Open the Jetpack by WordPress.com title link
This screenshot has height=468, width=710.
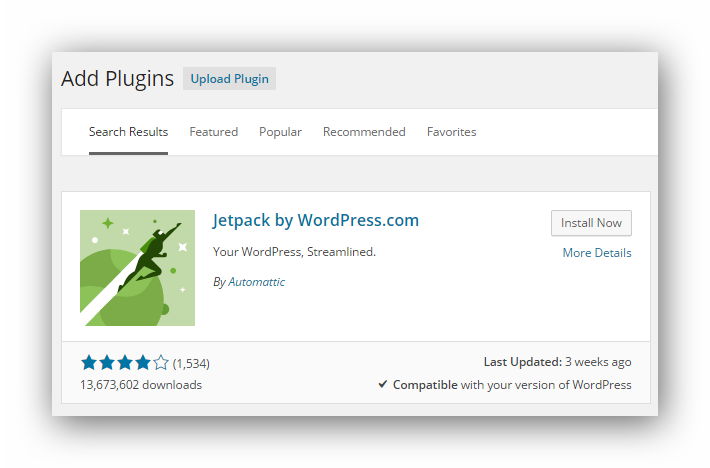click(316, 220)
